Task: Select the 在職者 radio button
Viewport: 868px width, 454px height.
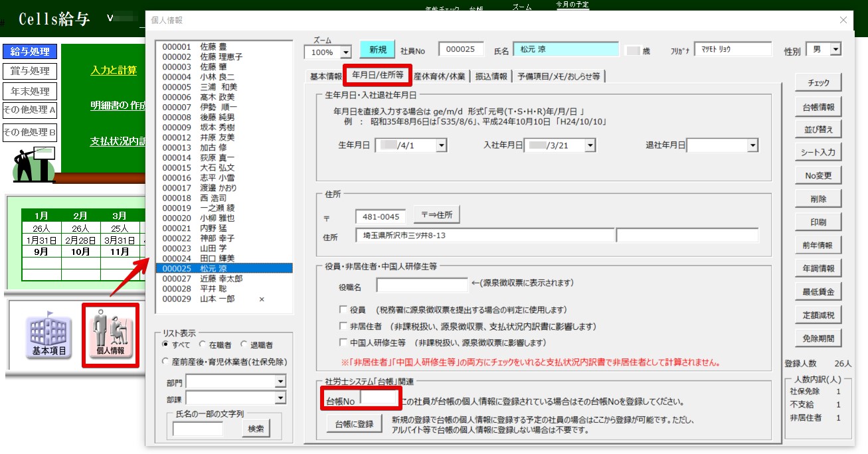Action: click(203, 345)
